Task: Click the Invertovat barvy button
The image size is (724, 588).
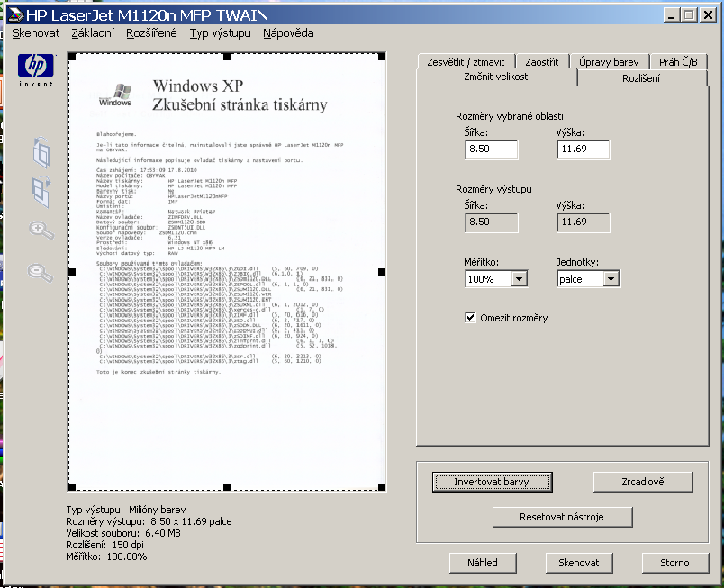Action: pyautogui.click(x=492, y=482)
